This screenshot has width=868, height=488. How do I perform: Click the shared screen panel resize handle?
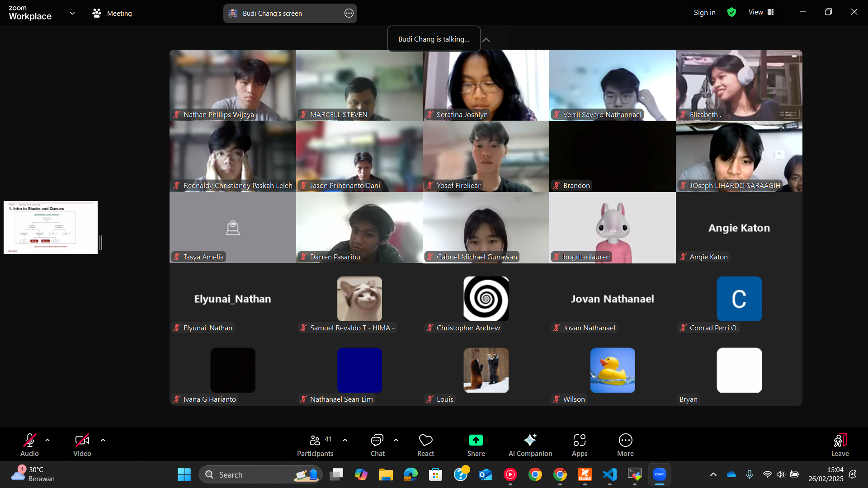click(x=101, y=243)
